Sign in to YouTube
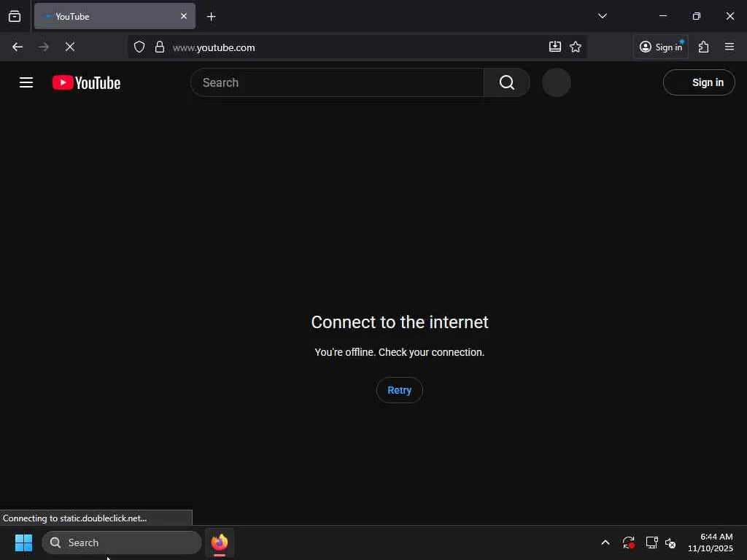This screenshot has width=747, height=560. click(x=699, y=82)
